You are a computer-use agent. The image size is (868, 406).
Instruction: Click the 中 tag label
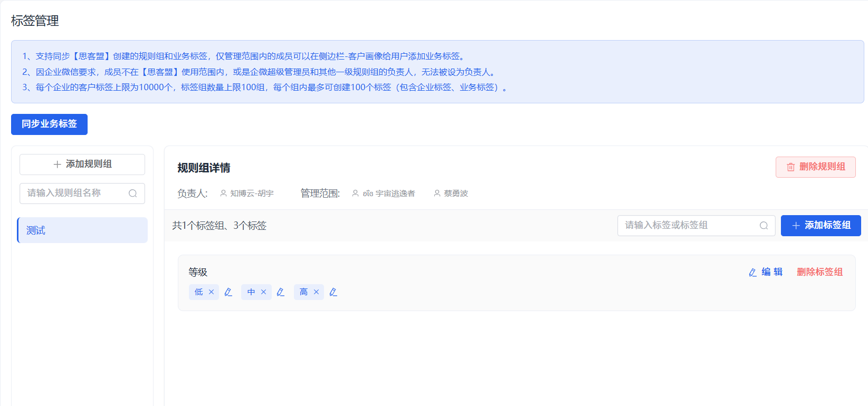pyautogui.click(x=251, y=292)
